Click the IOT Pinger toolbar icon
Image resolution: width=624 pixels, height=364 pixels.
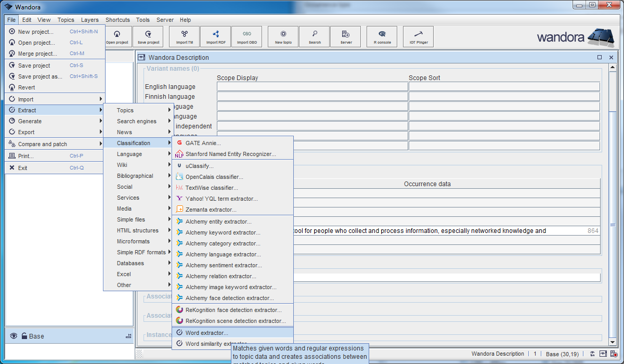419,36
